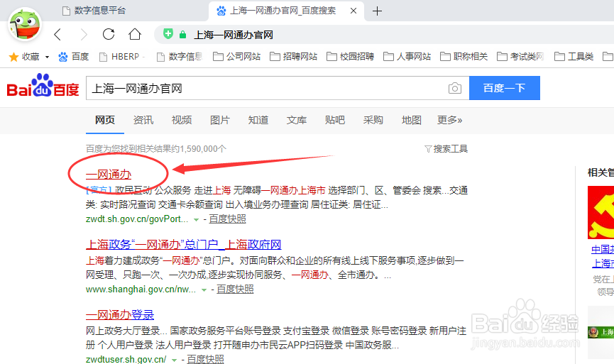This screenshot has height=364, width=614.
Task: Expand dropdown arrow beside zwdtuser.sh.gov.cn
Action: pyautogui.click(x=174, y=360)
